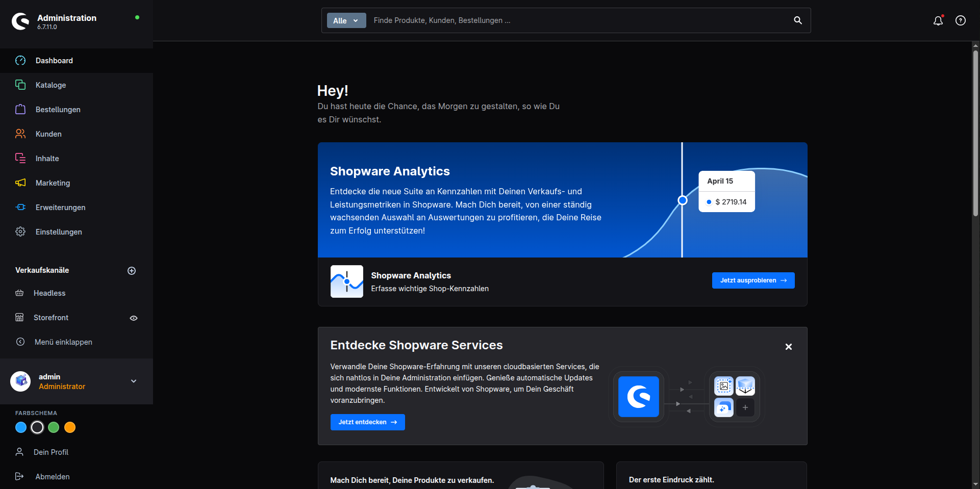Add sales channel with plus icon
980x489 pixels.
(132, 271)
